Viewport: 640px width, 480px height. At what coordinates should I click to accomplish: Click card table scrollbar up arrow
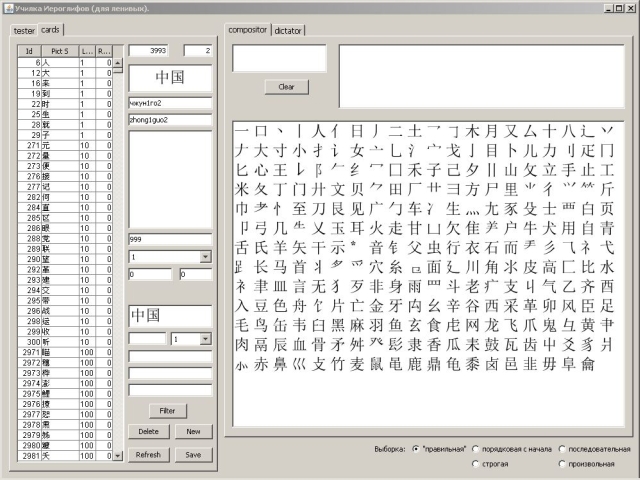point(118,62)
